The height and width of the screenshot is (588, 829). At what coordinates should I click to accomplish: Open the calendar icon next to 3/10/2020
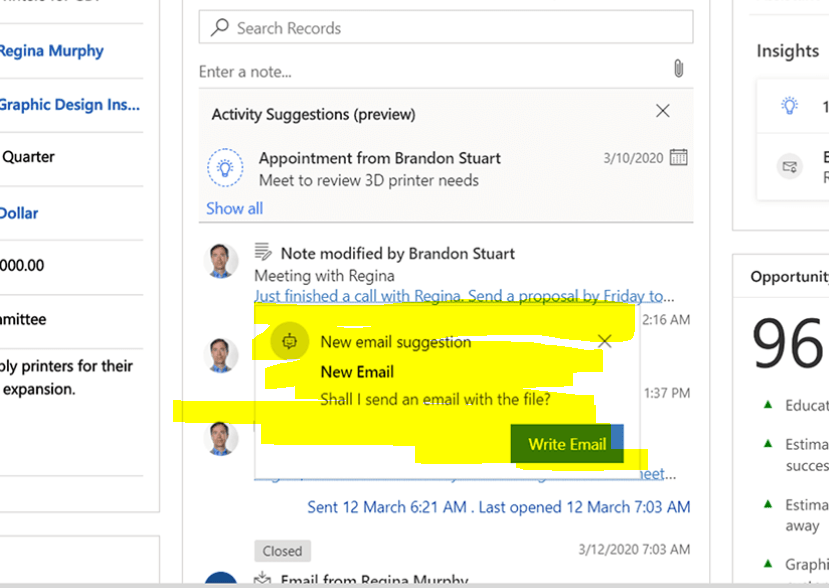tap(680, 157)
